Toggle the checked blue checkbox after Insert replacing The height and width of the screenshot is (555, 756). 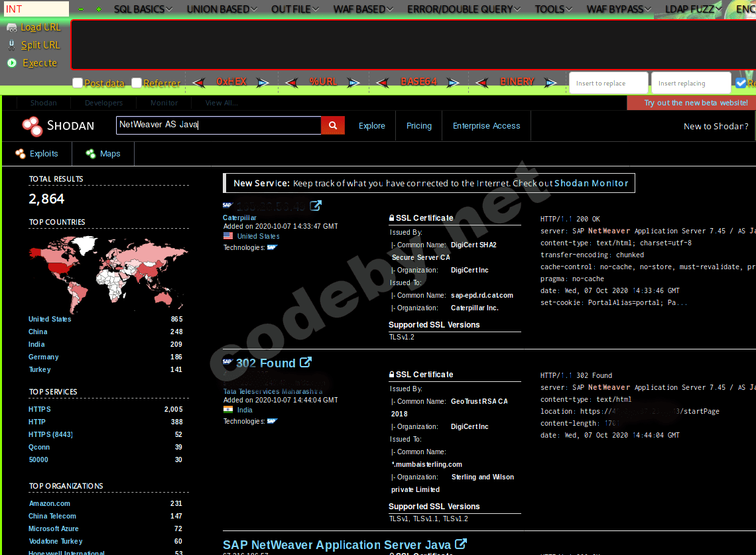(x=741, y=82)
